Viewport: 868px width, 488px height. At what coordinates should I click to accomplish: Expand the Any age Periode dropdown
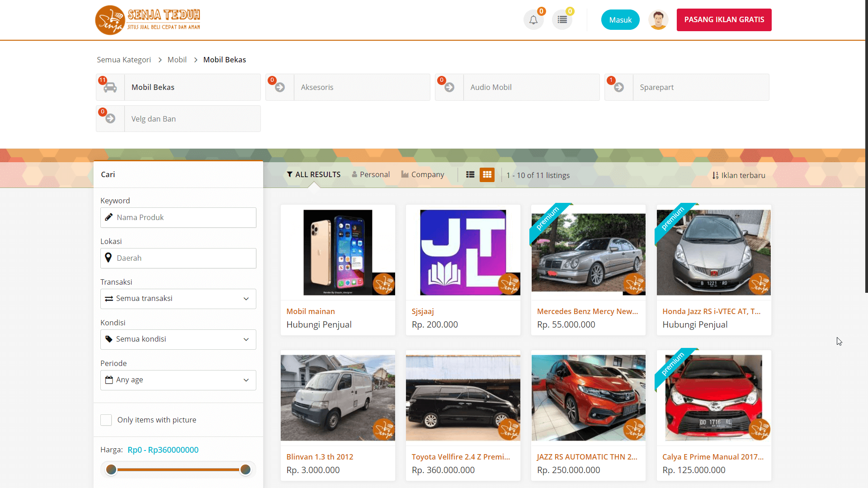[178, 380]
